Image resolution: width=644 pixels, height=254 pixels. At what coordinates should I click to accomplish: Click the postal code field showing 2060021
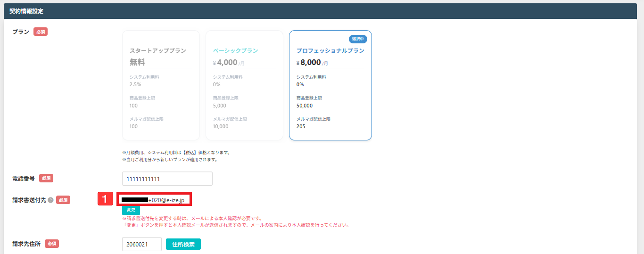coord(141,244)
